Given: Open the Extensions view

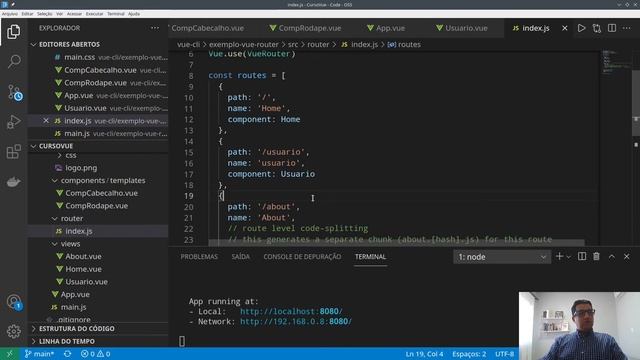Looking at the screenshot, I should tap(13, 151).
